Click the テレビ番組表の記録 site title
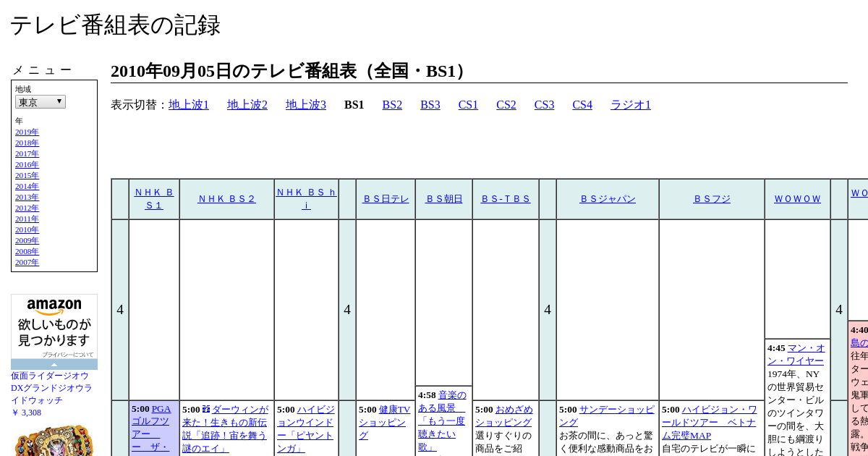Image resolution: width=868 pixels, height=456 pixels. click(115, 25)
